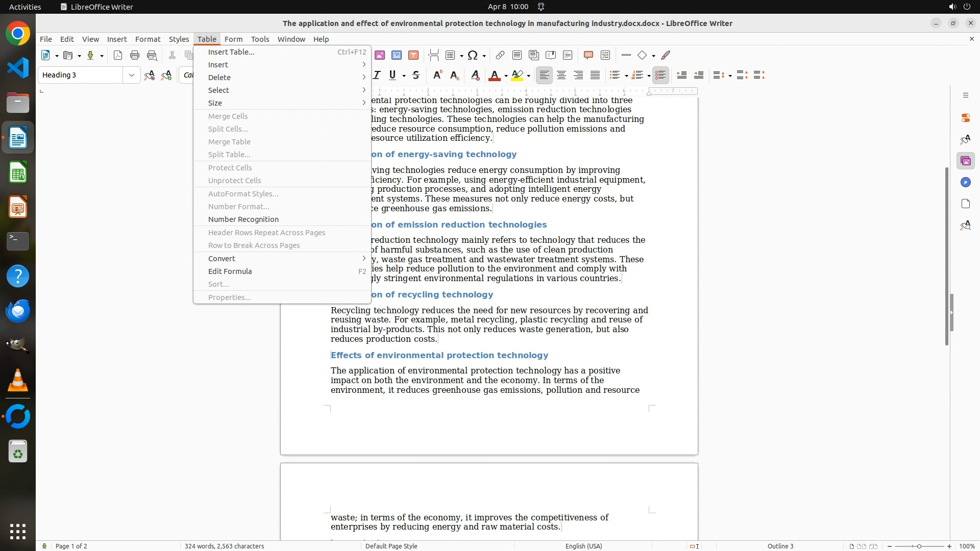Choose Insert Table... from the Table menu
This screenshot has width=980, height=551.
(231, 52)
